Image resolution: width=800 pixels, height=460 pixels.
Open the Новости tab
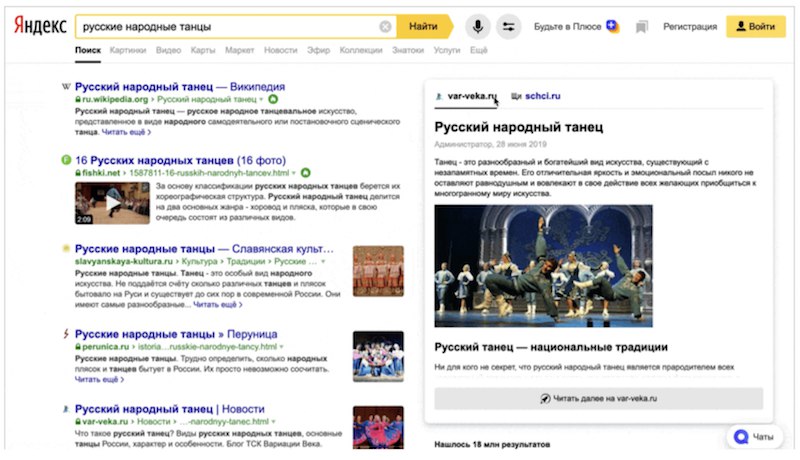[280, 50]
